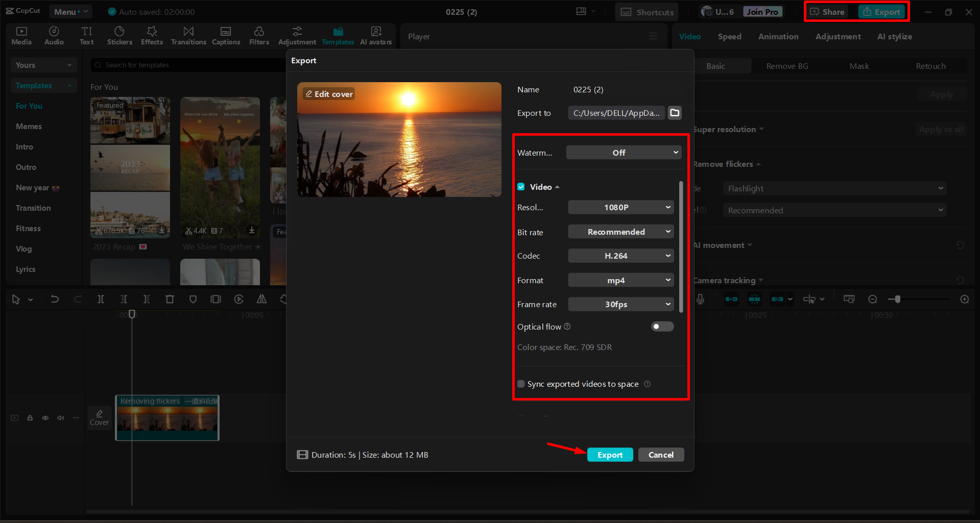Image resolution: width=980 pixels, height=523 pixels.
Task: Check Sync exported videos to space
Action: [x=521, y=384]
